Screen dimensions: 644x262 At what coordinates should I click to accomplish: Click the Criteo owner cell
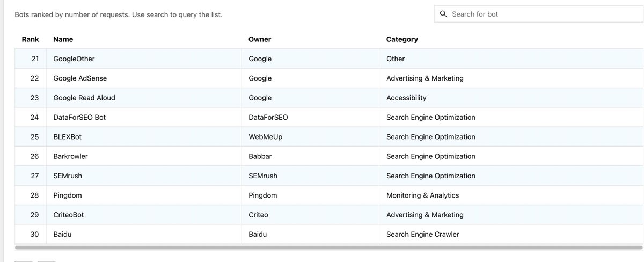tap(310, 215)
